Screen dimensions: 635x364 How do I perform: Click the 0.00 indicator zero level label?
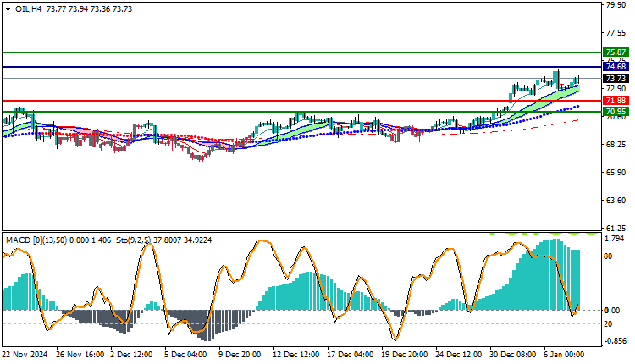[612, 310]
